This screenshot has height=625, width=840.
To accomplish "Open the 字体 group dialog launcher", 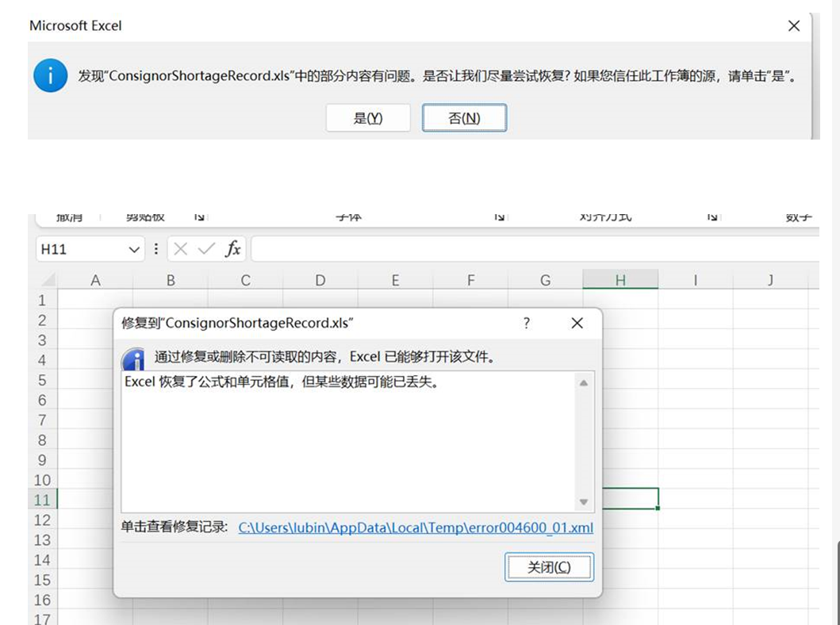I will (500, 217).
